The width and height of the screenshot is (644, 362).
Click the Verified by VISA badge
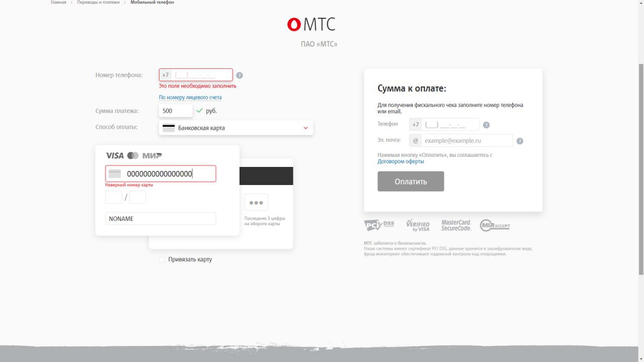point(418,226)
